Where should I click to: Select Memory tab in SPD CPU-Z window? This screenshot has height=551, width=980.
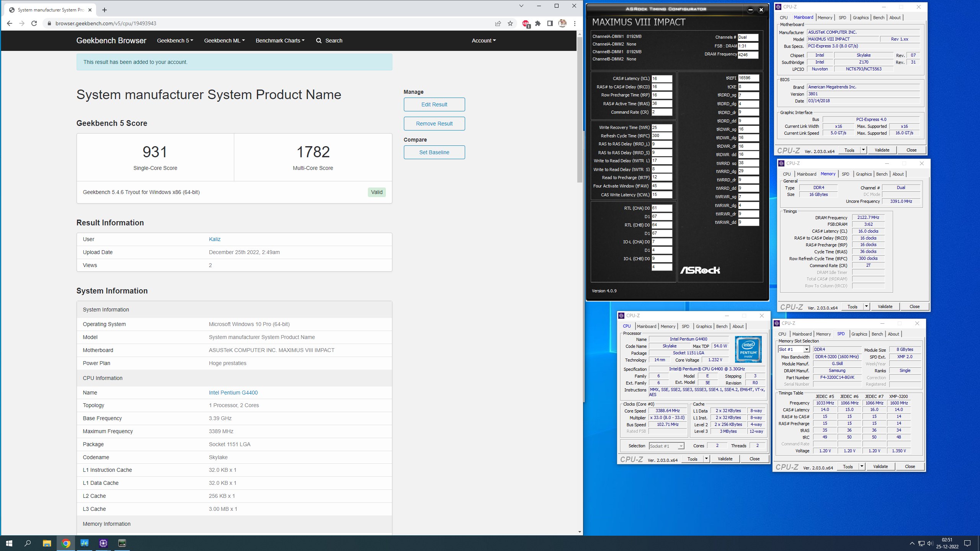click(823, 334)
